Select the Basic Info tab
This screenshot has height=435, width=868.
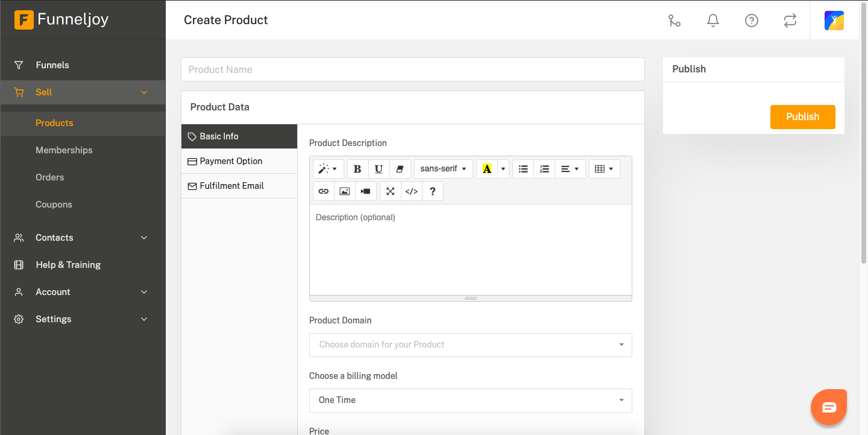coord(239,136)
